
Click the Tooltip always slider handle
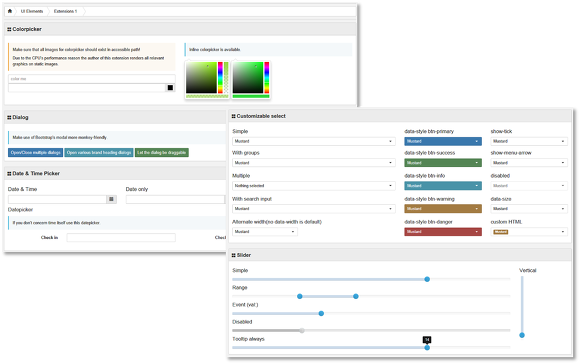click(x=427, y=348)
